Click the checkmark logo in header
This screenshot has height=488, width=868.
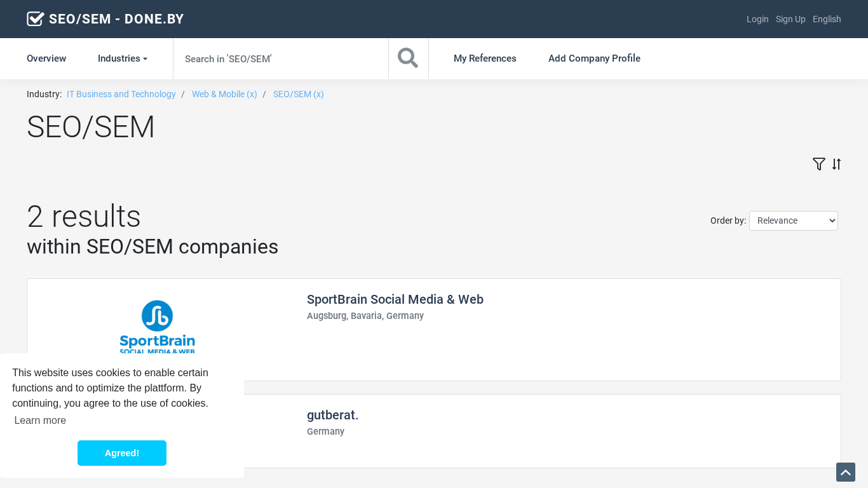coord(36,19)
